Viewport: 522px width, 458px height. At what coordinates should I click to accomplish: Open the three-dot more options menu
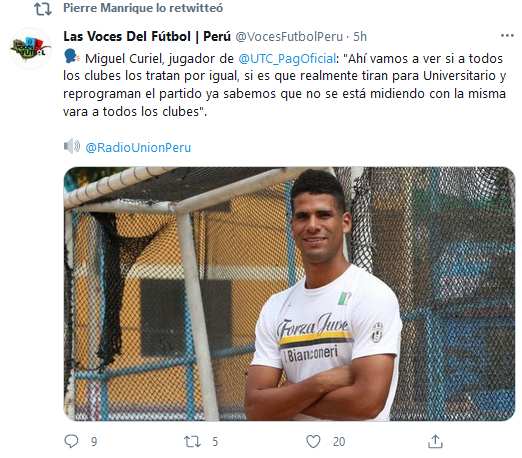pyautogui.click(x=507, y=35)
